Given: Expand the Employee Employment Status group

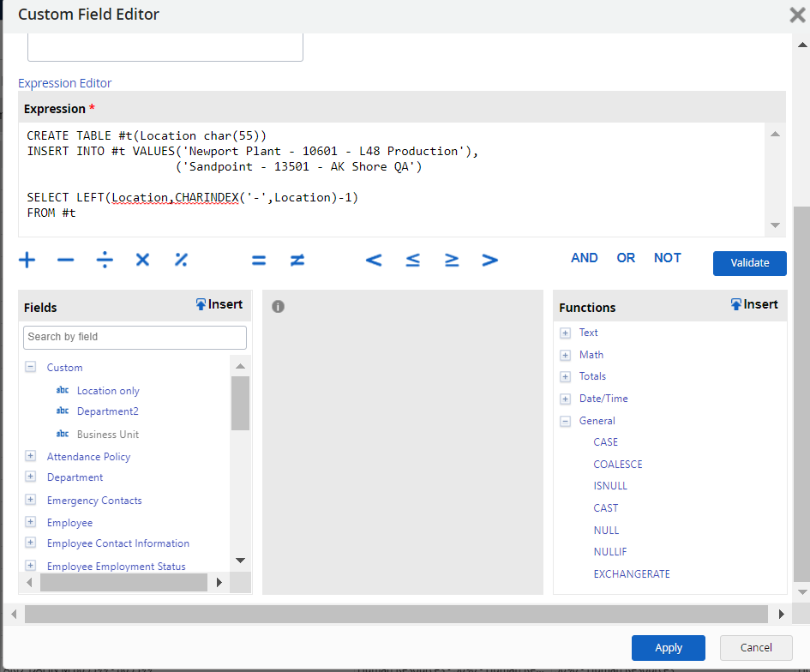Looking at the screenshot, I should click(31, 565).
